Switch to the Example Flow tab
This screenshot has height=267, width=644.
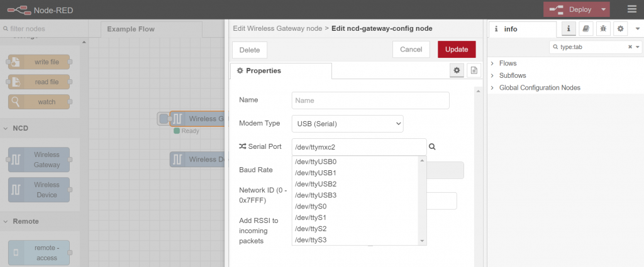151,29
